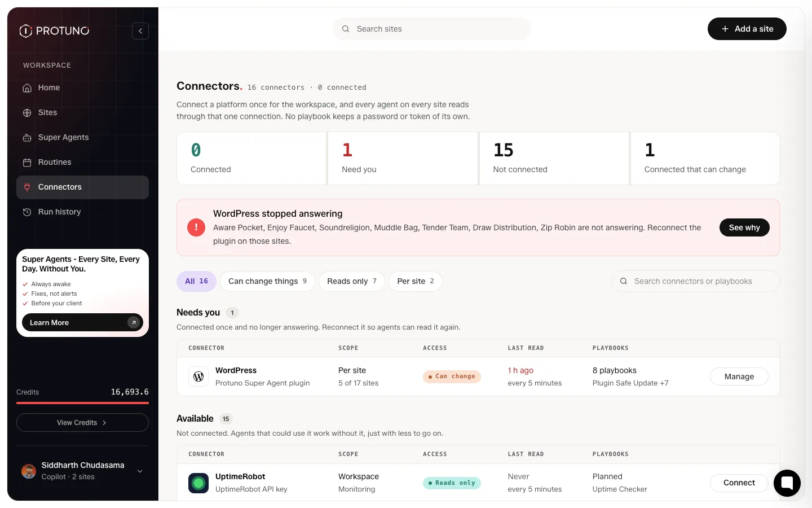Click the Connected that can change card
812x508 pixels.
(x=705, y=158)
